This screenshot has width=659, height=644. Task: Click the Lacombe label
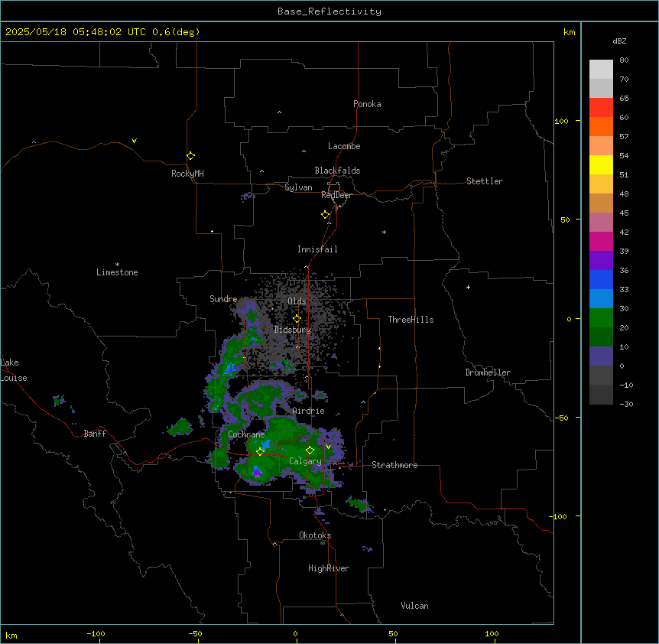344,146
